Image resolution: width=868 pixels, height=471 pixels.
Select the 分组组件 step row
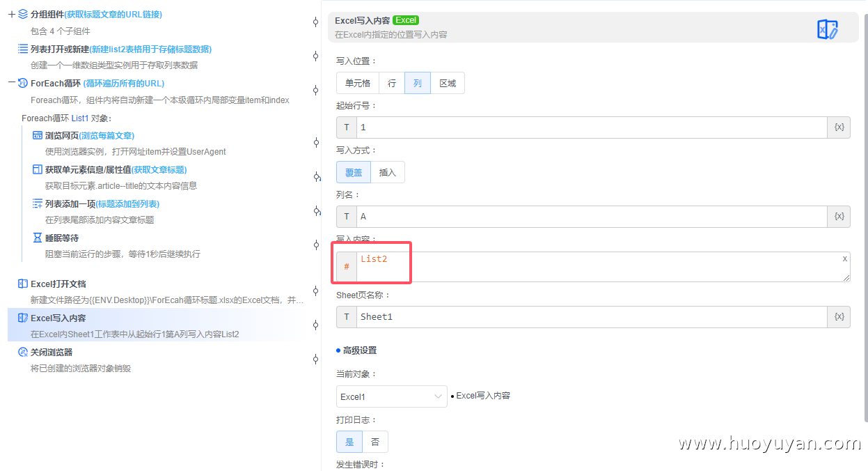(x=157, y=22)
